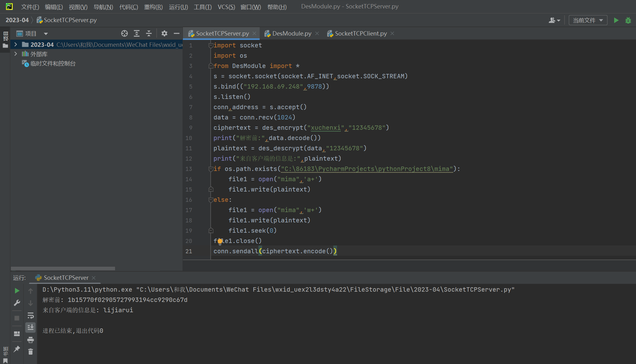Open the project panel settings gear
Viewport: 636px width, 364px height.
(164, 33)
